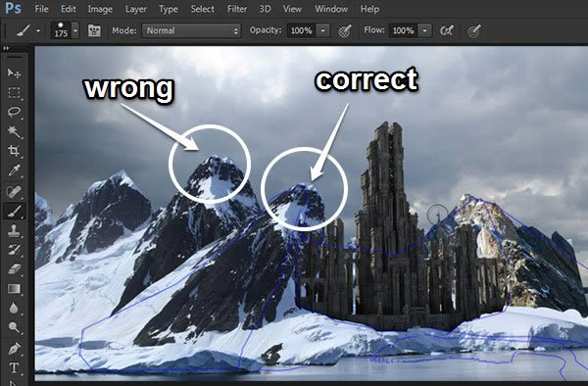
Task: Toggle pressure for opacity control
Action: 345,30
